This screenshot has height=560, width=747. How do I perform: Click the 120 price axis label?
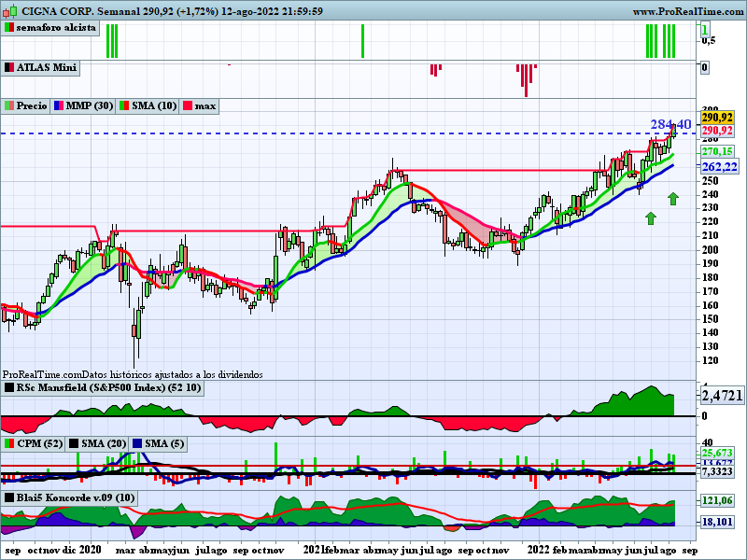(x=710, y=361)
